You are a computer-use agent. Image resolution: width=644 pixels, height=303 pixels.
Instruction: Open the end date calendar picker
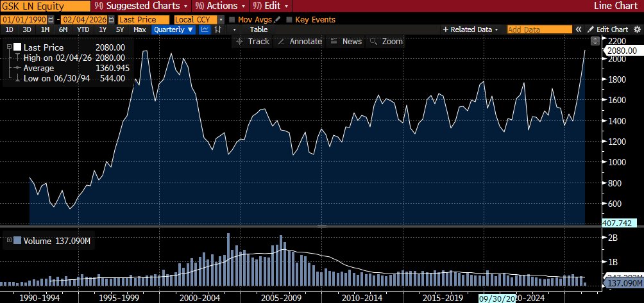tap(111, 20)
